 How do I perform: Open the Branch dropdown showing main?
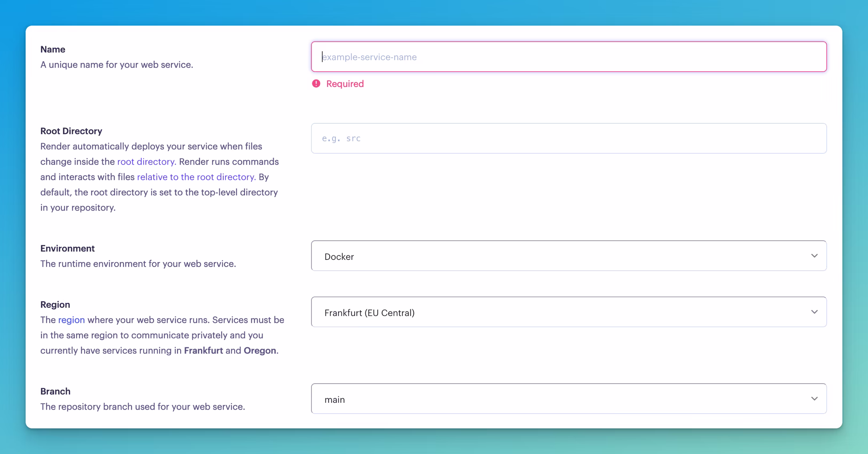(x=569, y=399)
